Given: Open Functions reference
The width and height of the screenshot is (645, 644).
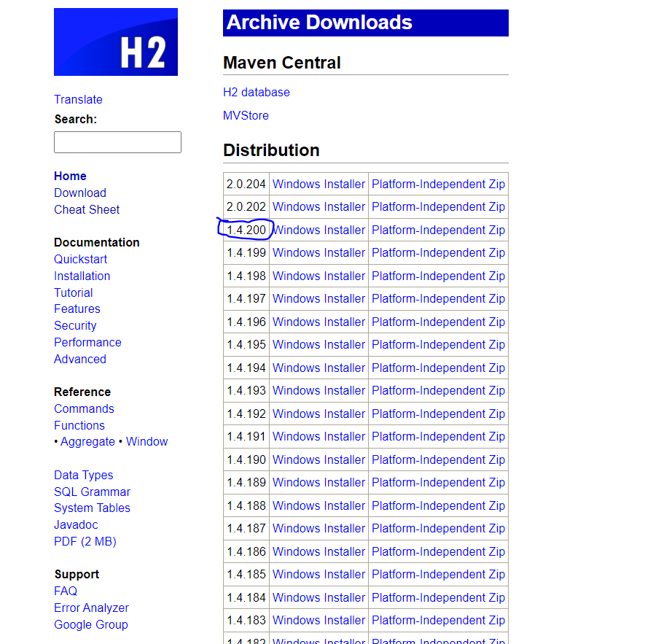Looking at the screenshot, I should [x=79, y=425].
